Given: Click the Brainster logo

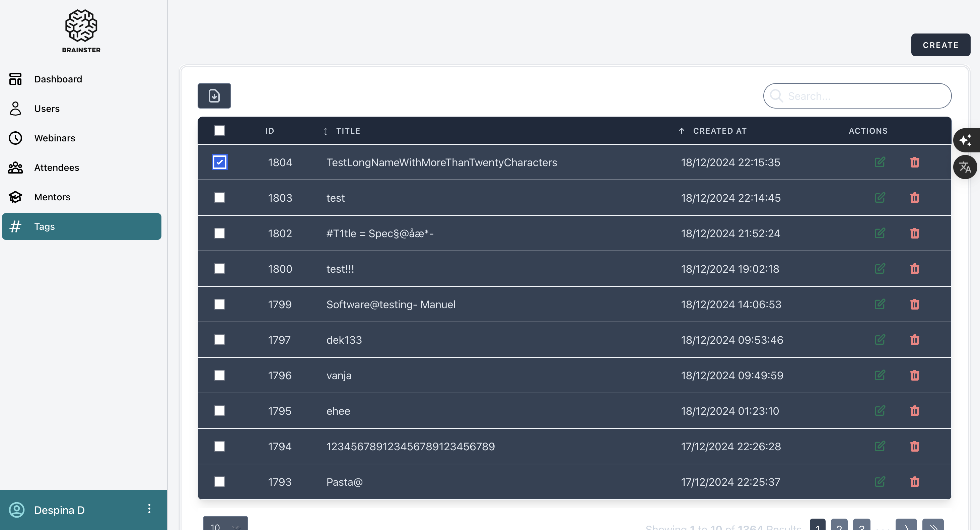Looking at the screenshot, I should pos(81,31).
